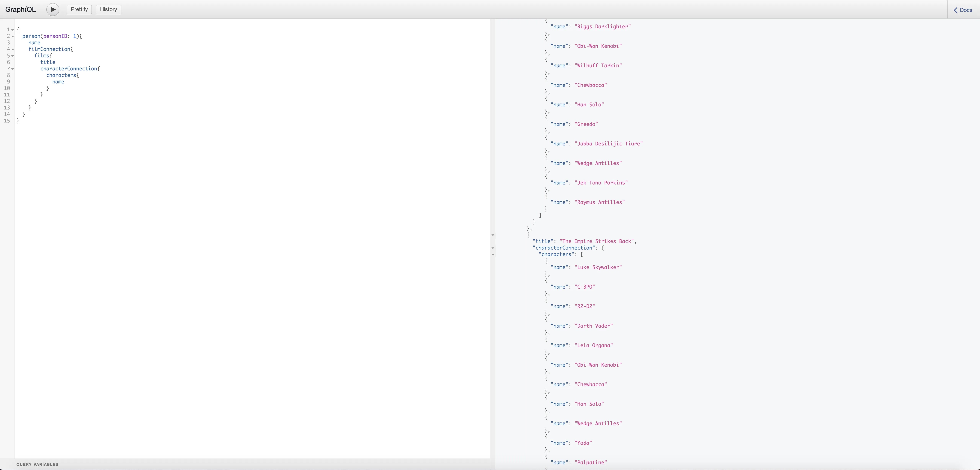Click "Yoda" in the results

click(583, 443)
